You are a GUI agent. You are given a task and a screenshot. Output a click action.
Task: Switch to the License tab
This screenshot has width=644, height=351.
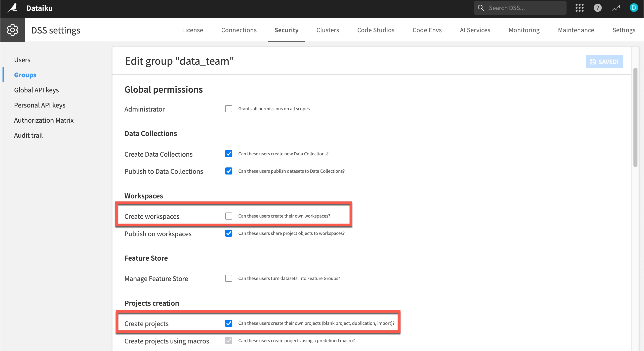[x=192, y=30]
